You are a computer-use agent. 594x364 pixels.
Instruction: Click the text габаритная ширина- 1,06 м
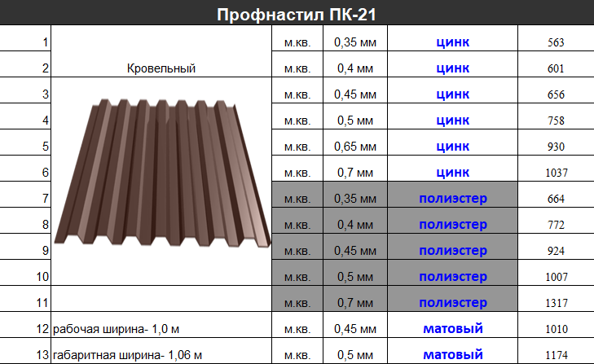[127, 355]
